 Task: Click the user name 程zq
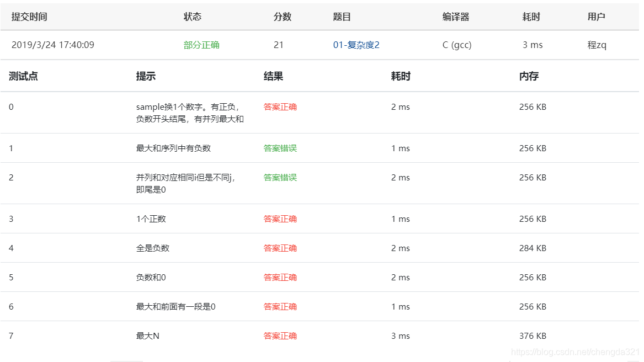tap(597, 45)
